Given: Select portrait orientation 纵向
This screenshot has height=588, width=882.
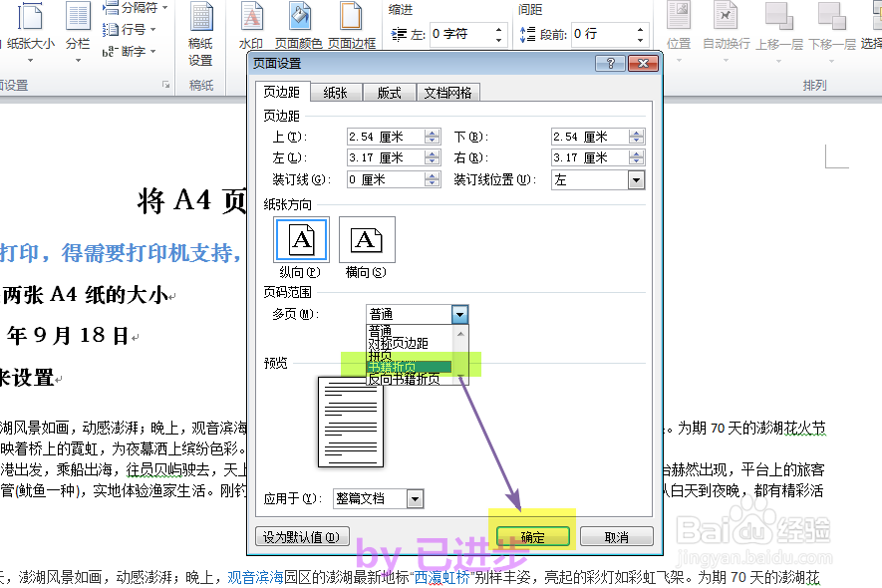Looking at the screenshot, I should pos(300,239).
